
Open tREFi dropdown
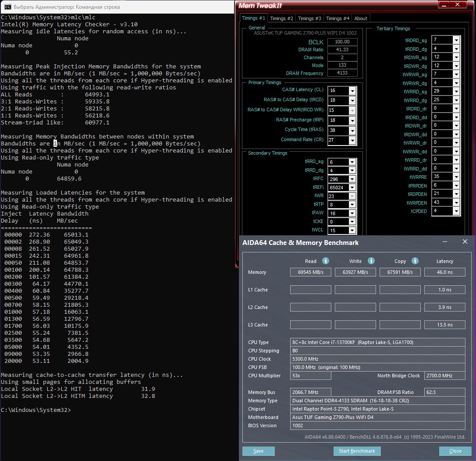pyautogui.click(x=352, y=188)
